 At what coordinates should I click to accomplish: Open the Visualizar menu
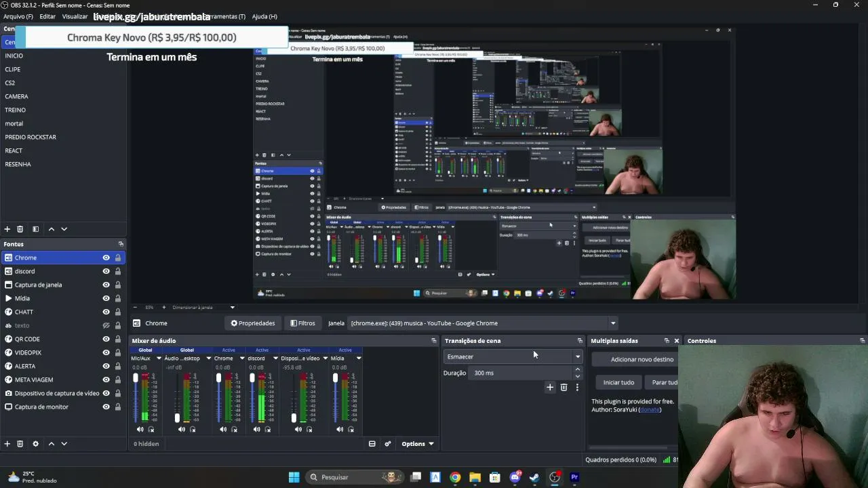75,16
